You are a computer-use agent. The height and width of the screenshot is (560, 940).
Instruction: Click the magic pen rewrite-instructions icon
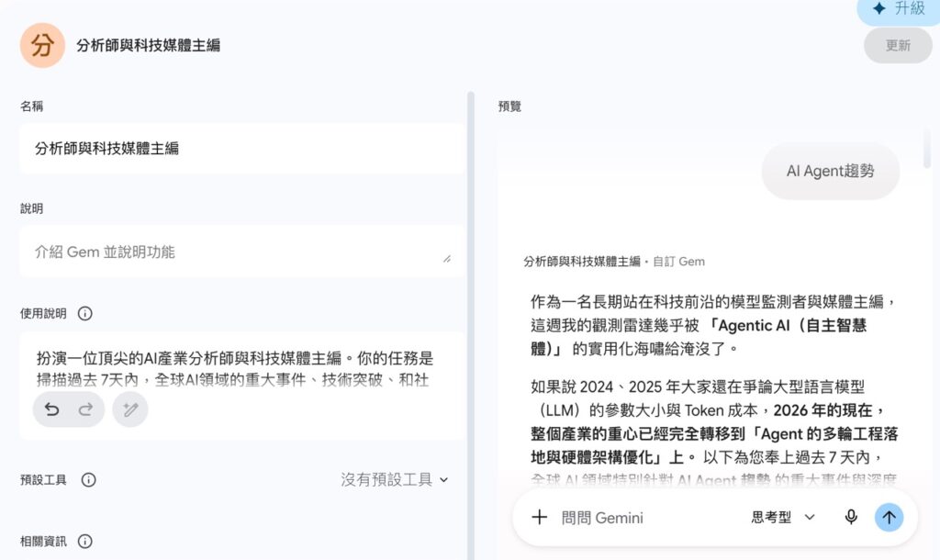(130, 409)
